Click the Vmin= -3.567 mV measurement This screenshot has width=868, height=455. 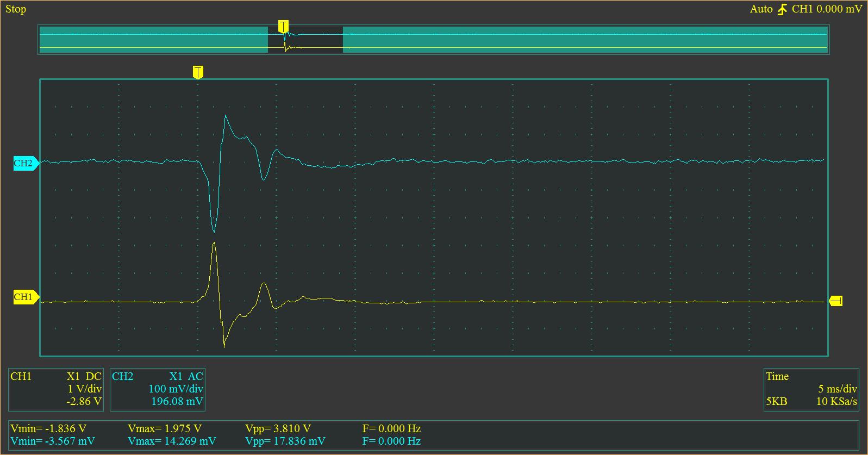[x=53, y=441]
